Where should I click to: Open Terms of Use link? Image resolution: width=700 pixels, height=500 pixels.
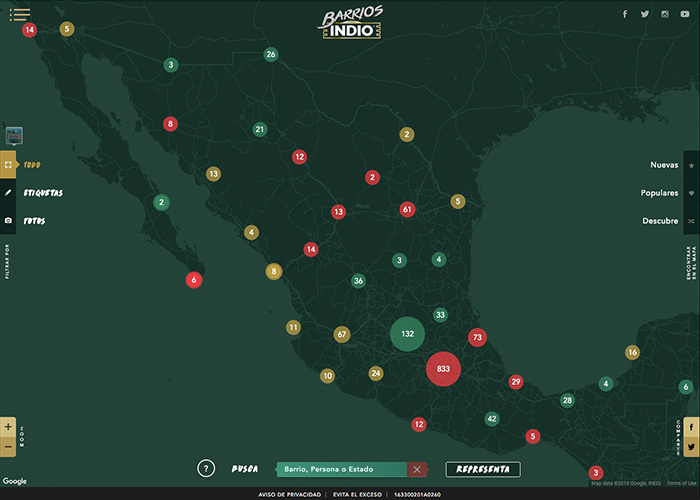point(681,483)
